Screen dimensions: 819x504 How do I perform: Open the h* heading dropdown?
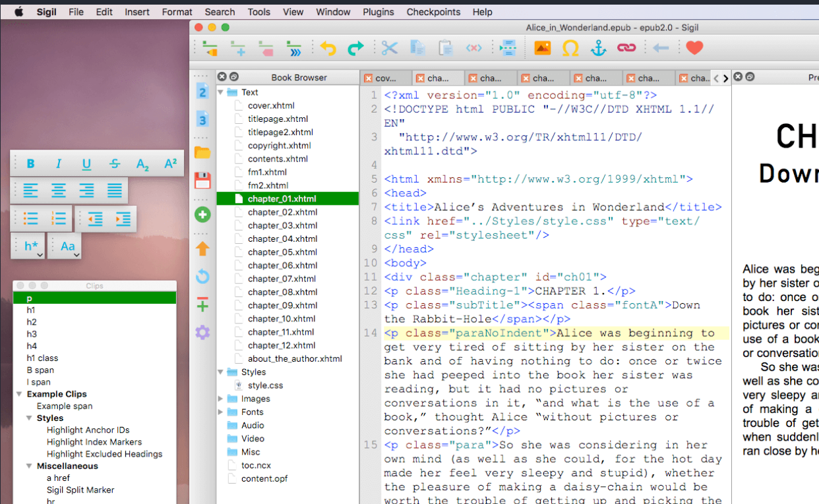32,246
